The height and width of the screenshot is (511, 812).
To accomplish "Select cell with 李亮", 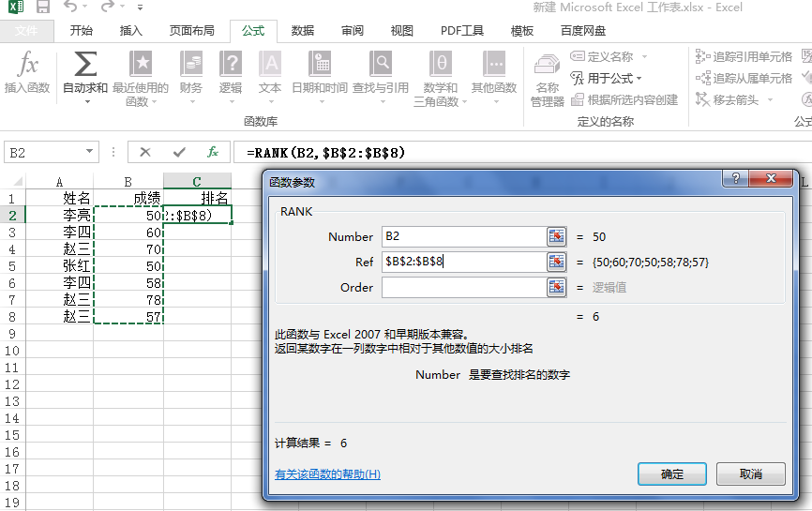I will pos(60,215).
